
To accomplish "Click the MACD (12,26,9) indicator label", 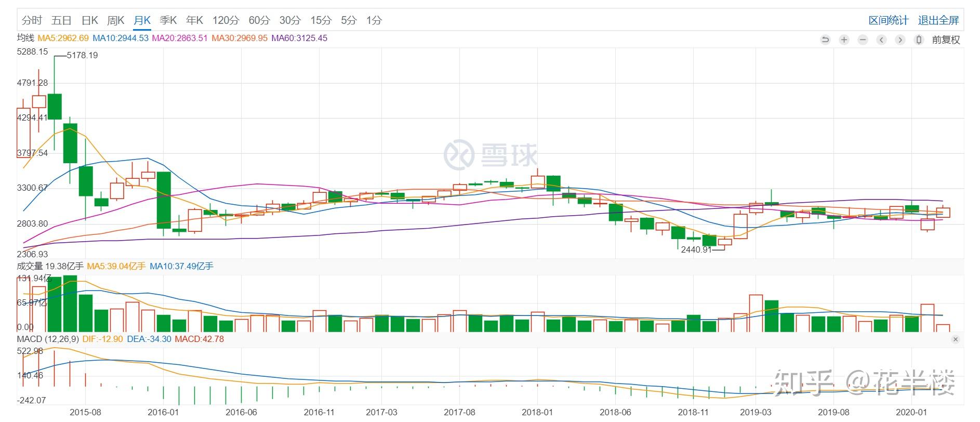I will click(x=48, y=339).
